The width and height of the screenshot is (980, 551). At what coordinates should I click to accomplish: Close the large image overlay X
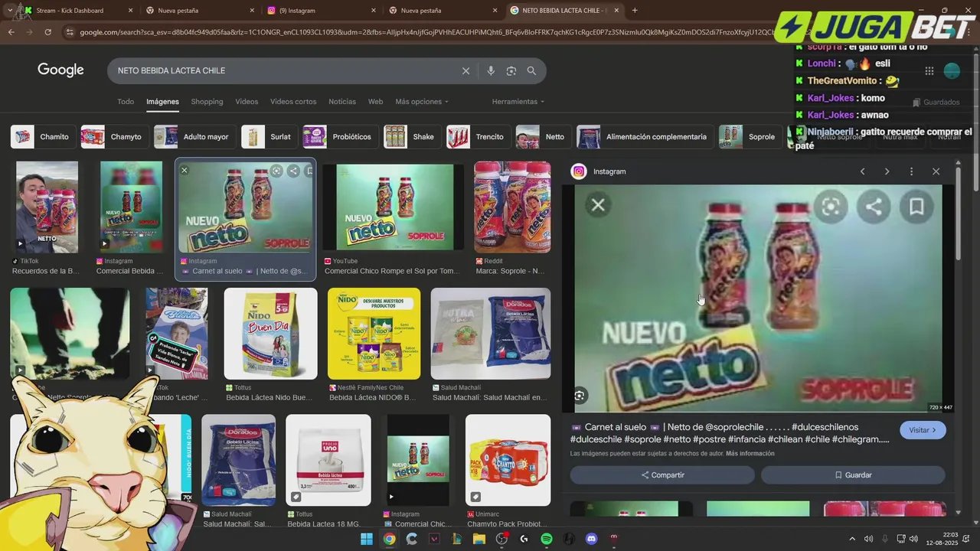coord(598,205)
